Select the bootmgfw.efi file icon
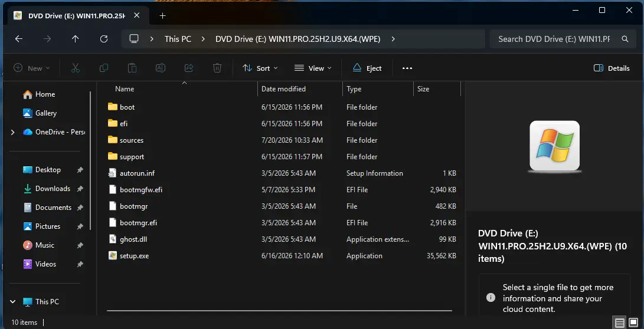 pos(113,189)
